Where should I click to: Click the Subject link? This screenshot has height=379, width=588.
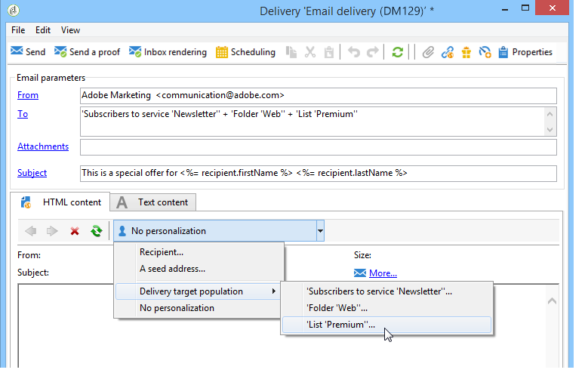32,173
